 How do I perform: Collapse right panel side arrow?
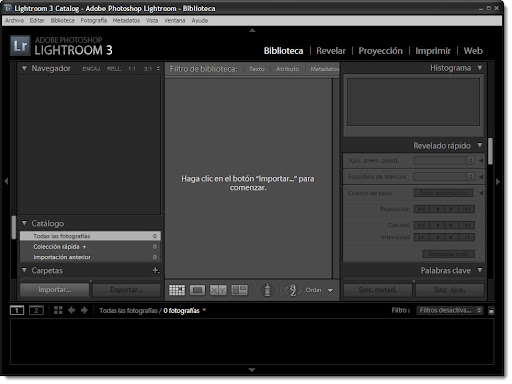click(498, 182)
